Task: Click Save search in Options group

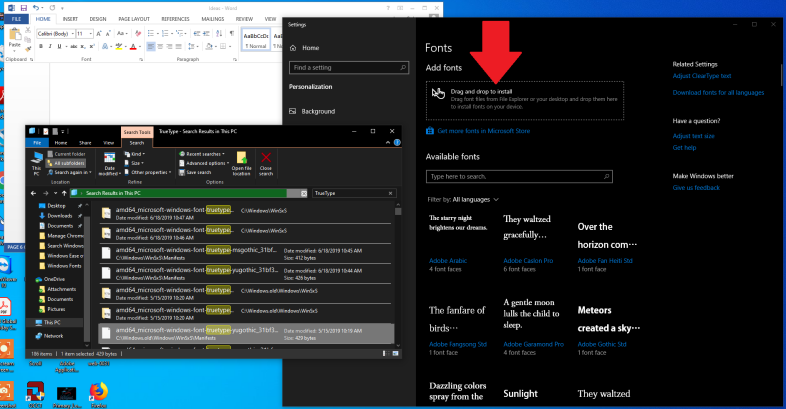Action: coord(195,172)
